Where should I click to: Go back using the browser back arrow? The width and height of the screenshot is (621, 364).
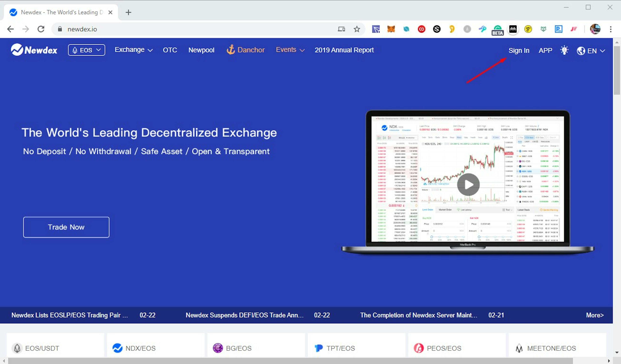pos(10,29)
